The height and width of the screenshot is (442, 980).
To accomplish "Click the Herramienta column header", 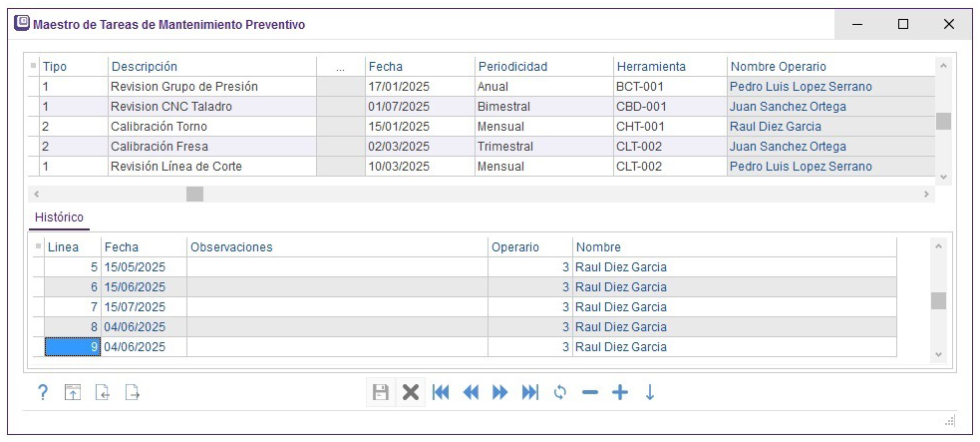I will [x=651, y=67].
